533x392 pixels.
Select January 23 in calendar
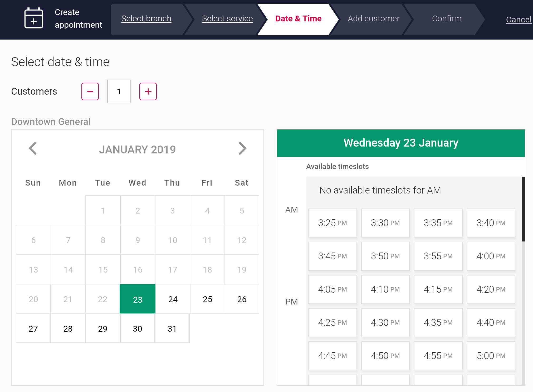point(138,299)
